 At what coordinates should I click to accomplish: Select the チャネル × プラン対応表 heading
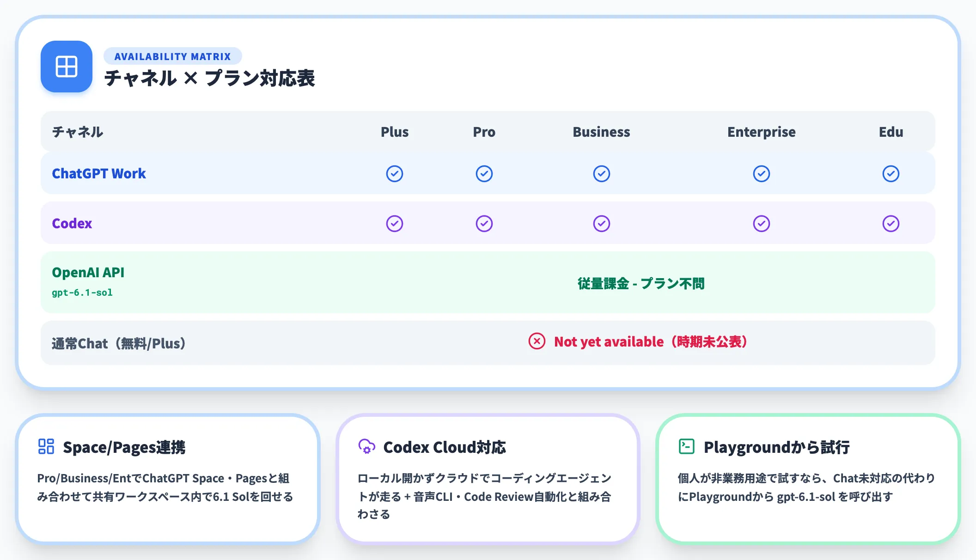209,78
